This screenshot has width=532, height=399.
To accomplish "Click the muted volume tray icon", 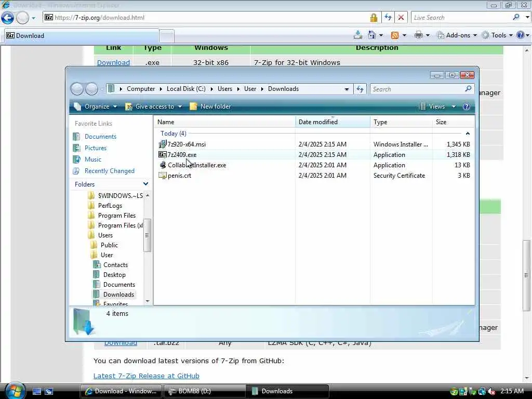I will [491, 392].
